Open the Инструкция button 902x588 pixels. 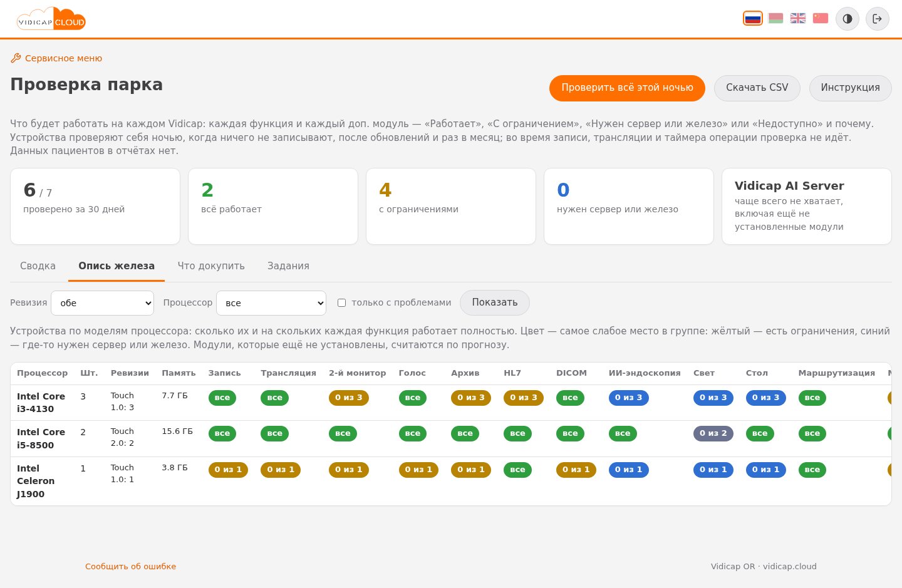pyautogui.click(x=851, y=88)
